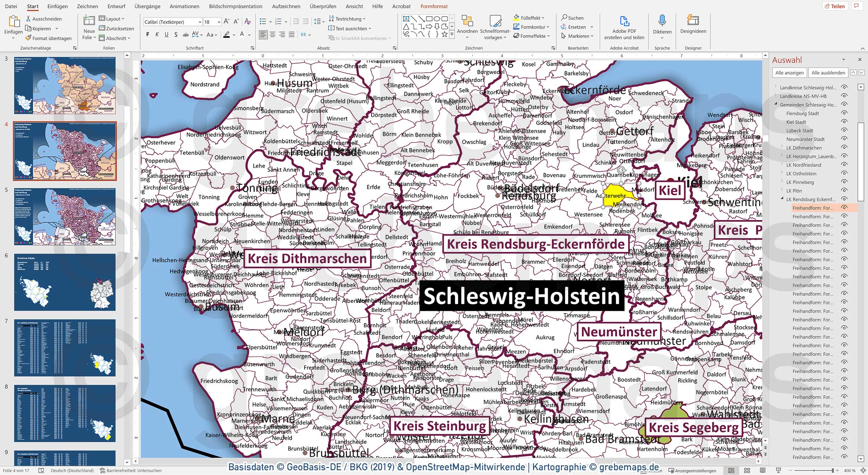Click text highlight color swatch
This screenshot has height=475, width=868.
coord(226,35)
